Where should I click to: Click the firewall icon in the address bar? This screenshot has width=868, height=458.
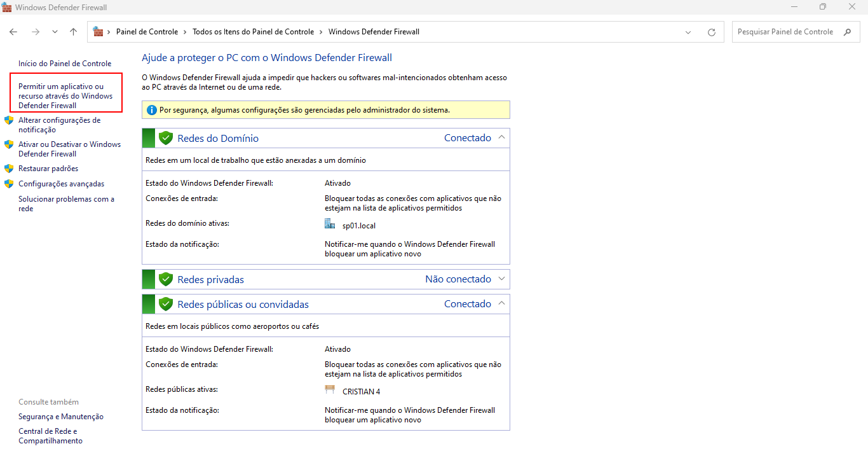click(x=98, y=31)
